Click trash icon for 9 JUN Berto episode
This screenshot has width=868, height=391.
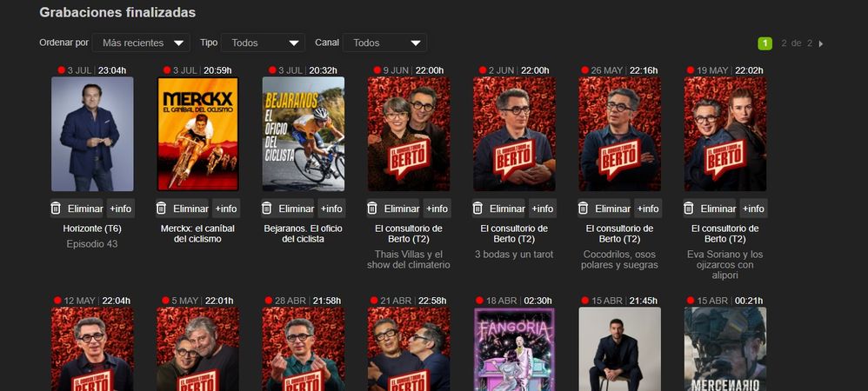(x=372, y=209)
